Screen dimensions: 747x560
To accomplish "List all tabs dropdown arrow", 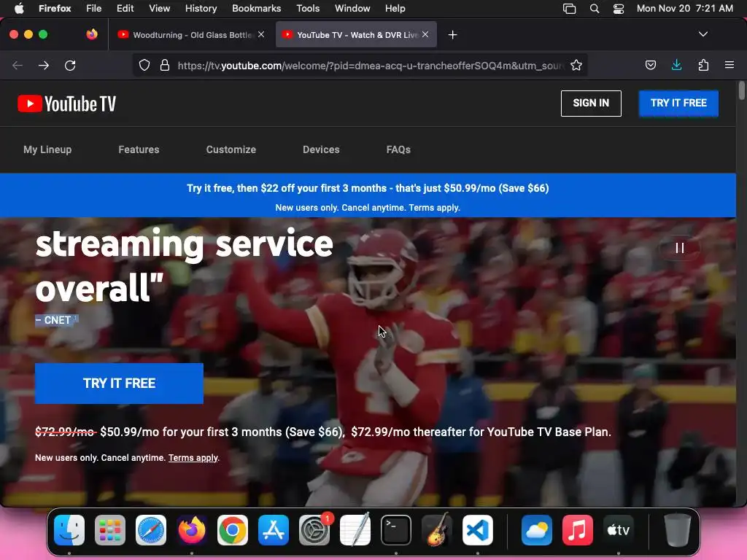I will pyautogui.click(x=703, y=34).
